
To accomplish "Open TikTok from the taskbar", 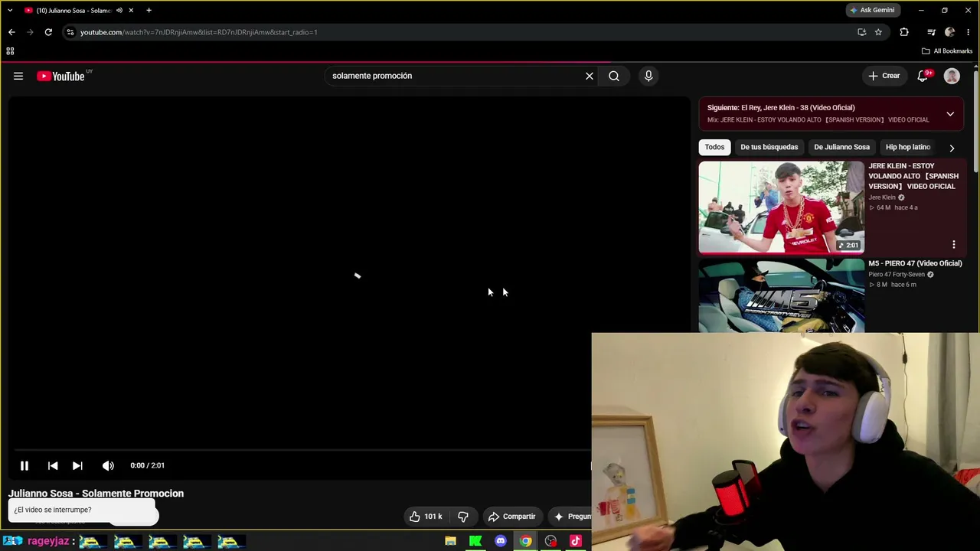I will point(576,541).
